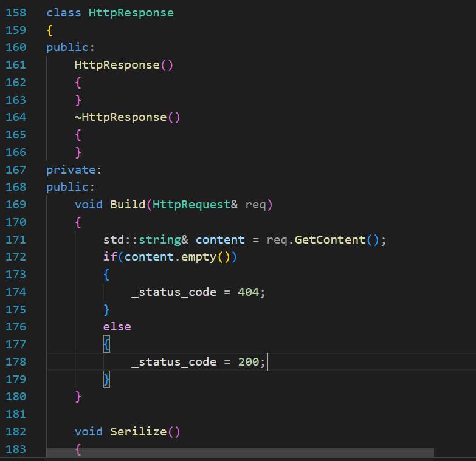Screen dimensions: 476x461
Task: Click _status_code on line 174
Action: tap(174, 292)
